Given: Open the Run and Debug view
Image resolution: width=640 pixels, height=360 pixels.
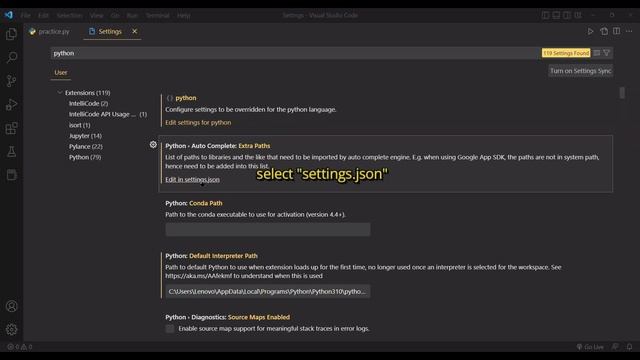Looking at the screenshot, I should click(11, 104).
